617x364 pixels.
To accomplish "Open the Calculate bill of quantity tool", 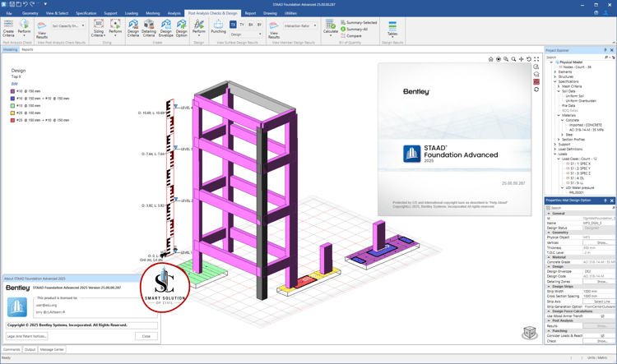I will (x=331, y=27).
